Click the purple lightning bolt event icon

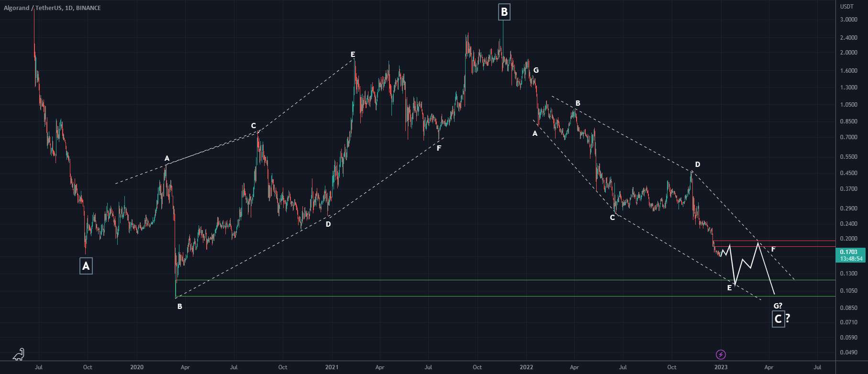[x=721, y=354]
